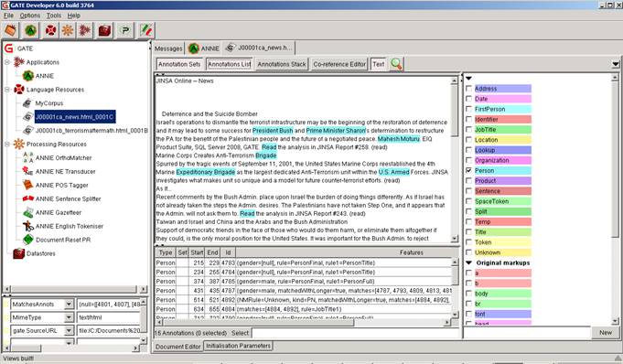The width and height of the screenshot is (623, 364).
Task: Select the Document Reset PR icon
Action: pos(27,240)
